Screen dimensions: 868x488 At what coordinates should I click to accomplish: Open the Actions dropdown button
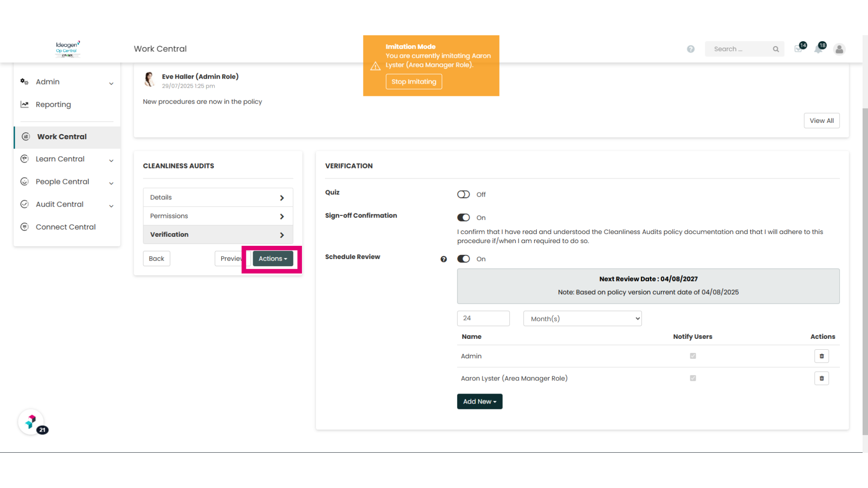273,258
